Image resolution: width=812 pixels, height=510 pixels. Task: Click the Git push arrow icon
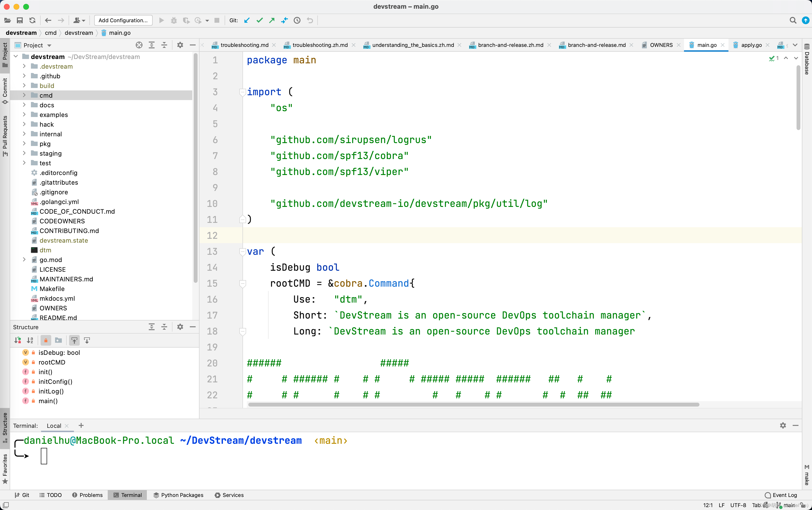[272, 20]
